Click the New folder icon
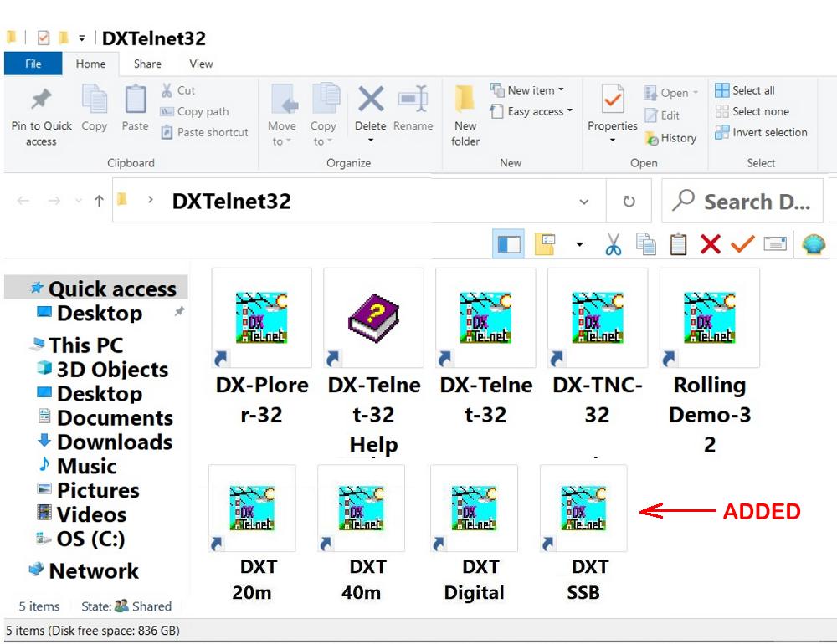 pyautogui.click(x=465, y=100)
